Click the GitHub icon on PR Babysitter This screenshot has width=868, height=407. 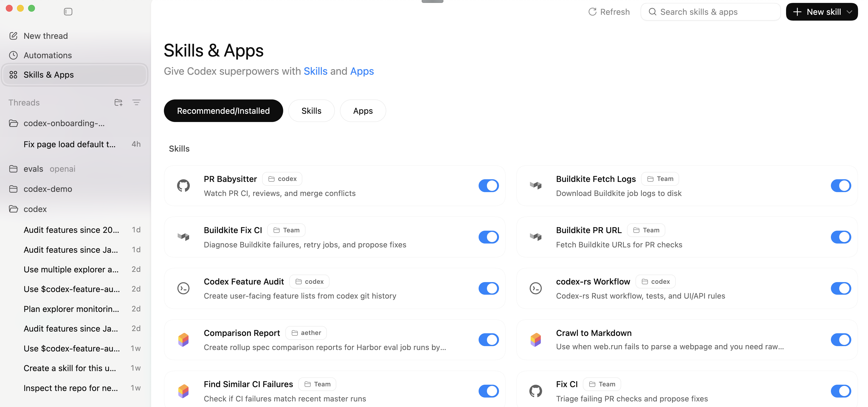[183, 186]
